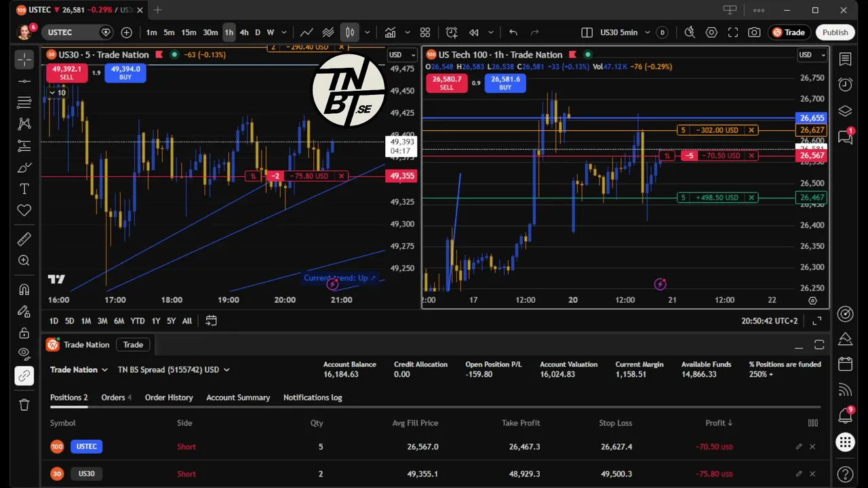Open the calendar panel in right sidebar

pos(845,364)
